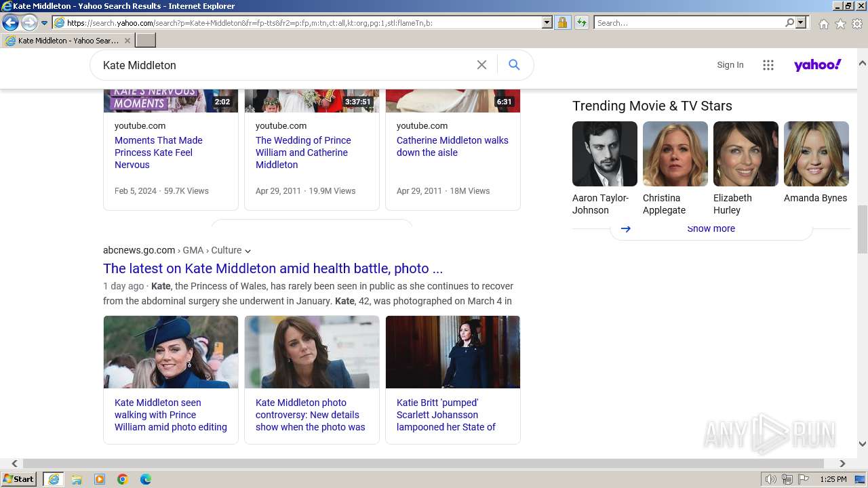The image size is (868, 488).
Task: Open 'Kate Middleton seen walking with Prince William' link
Action: point(171,415)
